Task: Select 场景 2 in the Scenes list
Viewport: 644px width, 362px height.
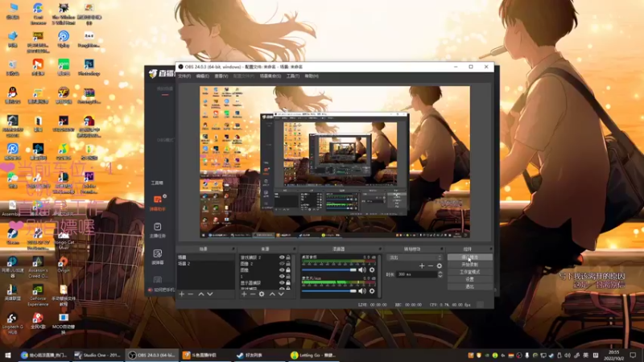Action: coord(205,264)
